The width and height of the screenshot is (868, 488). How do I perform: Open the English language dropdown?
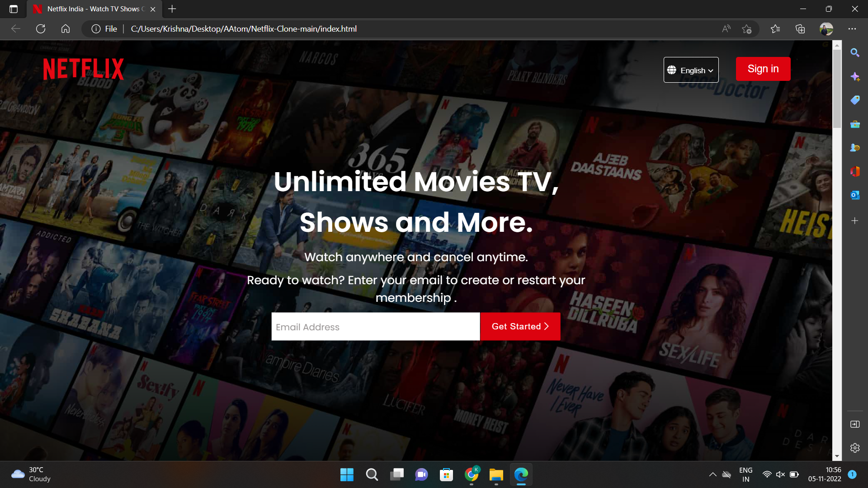691,70
